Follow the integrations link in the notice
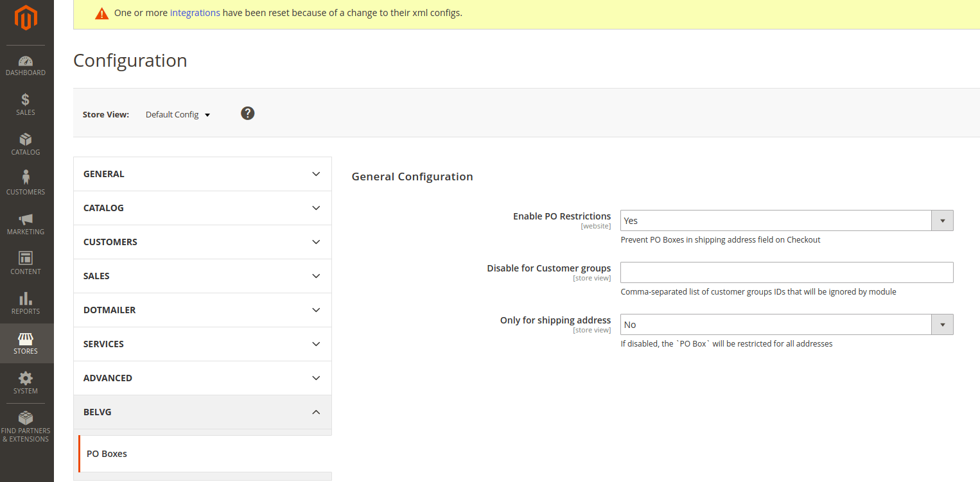Screen dimensions: 980x482 (x=195, y=13)
